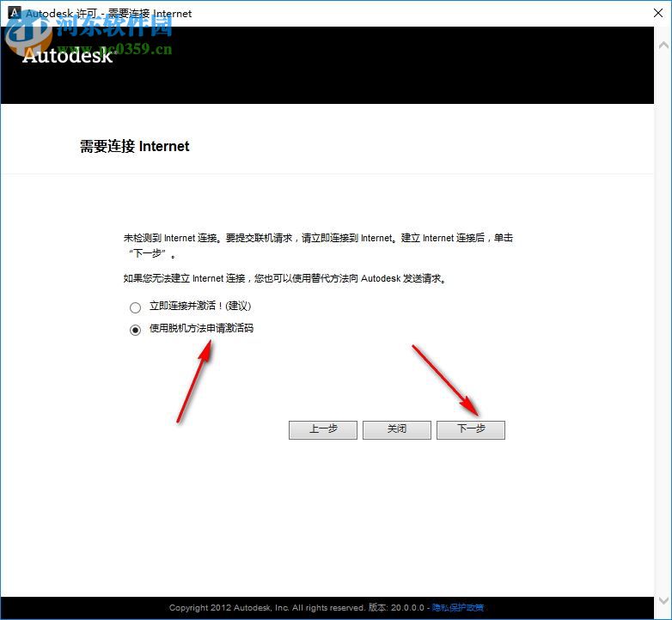Click the text '未检测到 Internet 连接'

[172, 238]
